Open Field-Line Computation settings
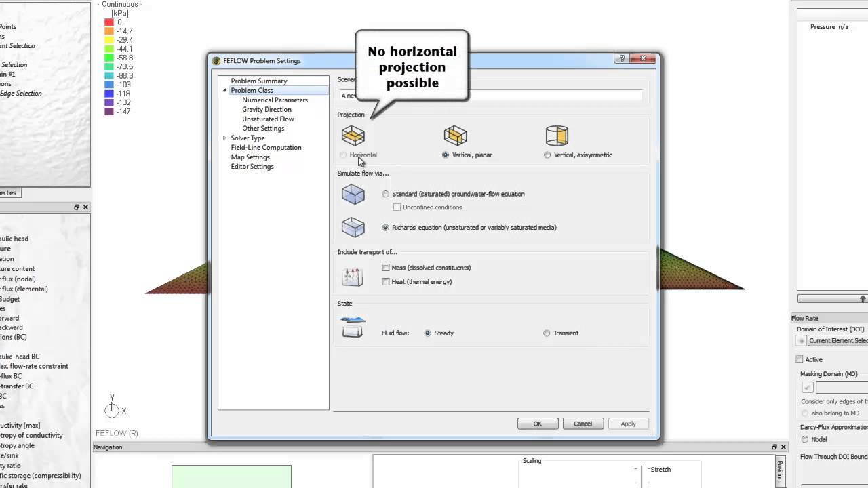Screen dimensions: 868x488 (266, 148)
